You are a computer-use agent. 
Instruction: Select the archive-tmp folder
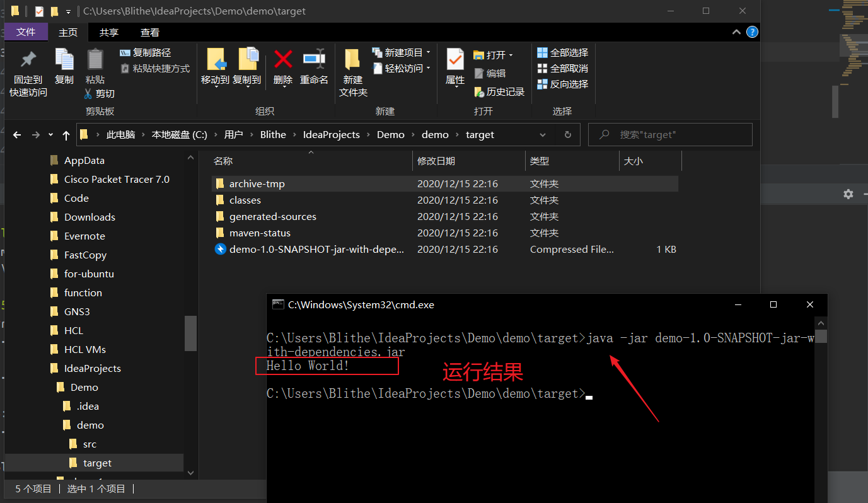(444, 184)
